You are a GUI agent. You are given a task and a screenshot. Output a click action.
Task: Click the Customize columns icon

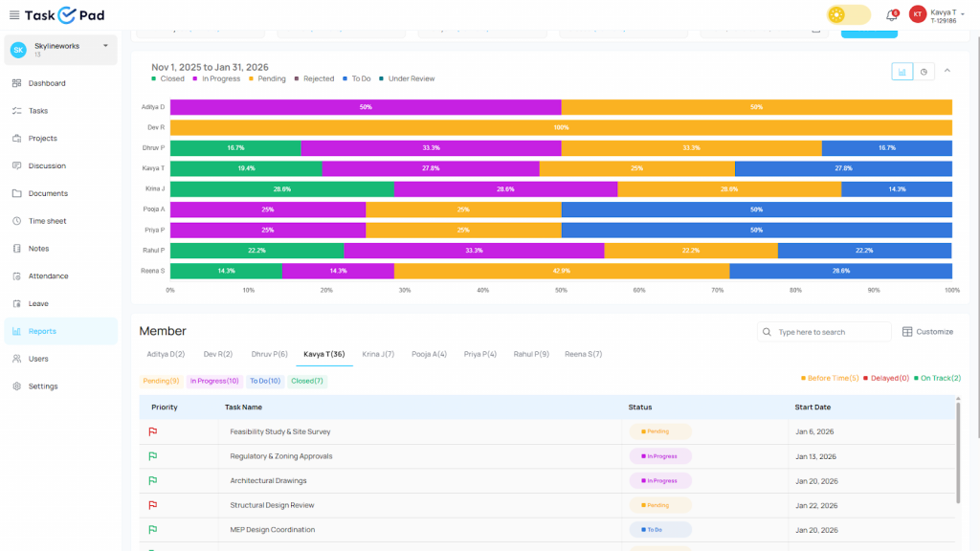[908, 332]
